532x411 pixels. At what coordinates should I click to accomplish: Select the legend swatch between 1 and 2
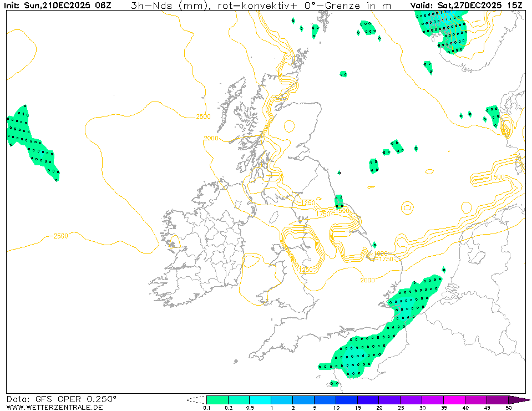tap(282, 399)
